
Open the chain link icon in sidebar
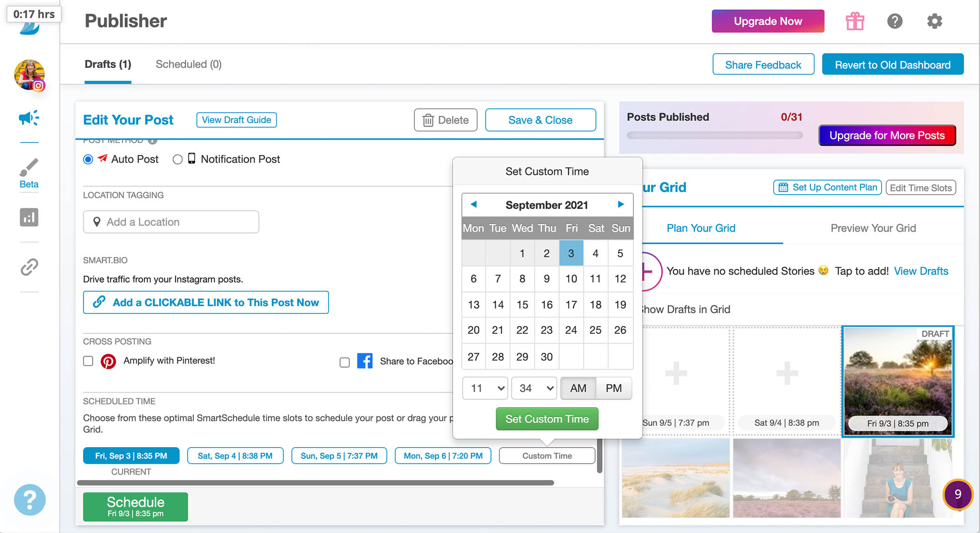pos(29,267)
